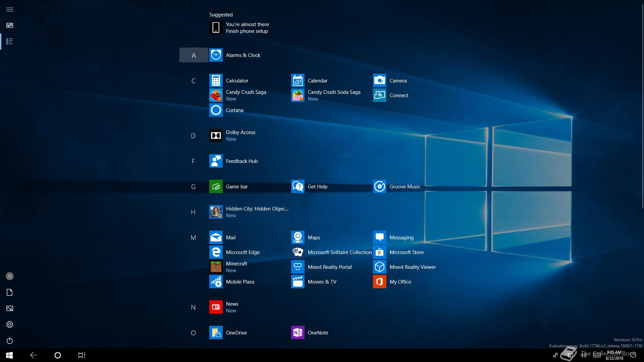Select the H letter index header

pos(193,212)
